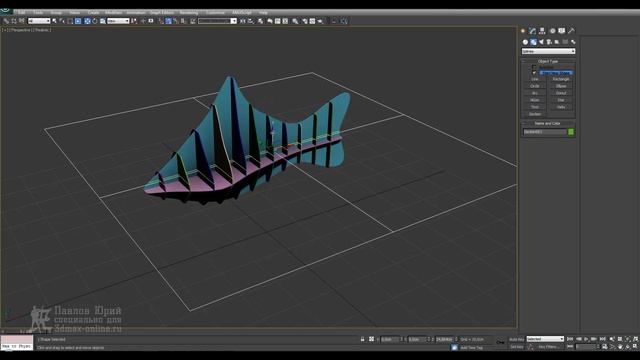This screenshot has height=360, width=640.
Task: Switch to the Display command panel tab
Action: click(x=562, y=31)
